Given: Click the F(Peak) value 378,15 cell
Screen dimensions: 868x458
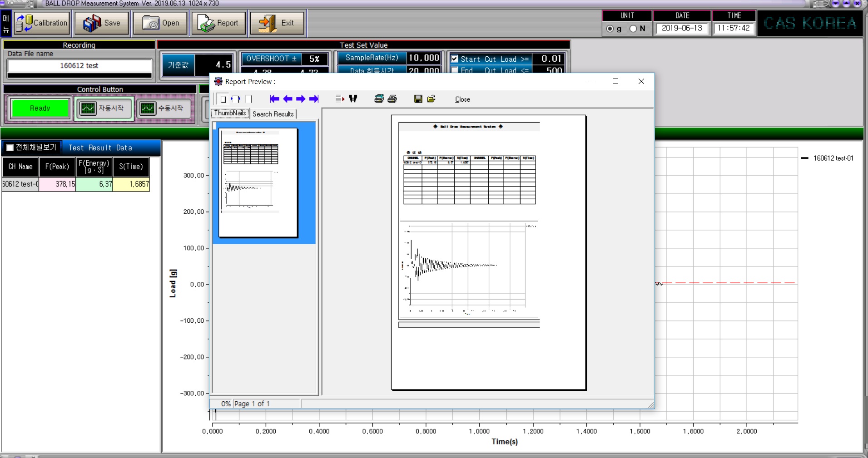Looking at the screenshot, I should (58, 184).
